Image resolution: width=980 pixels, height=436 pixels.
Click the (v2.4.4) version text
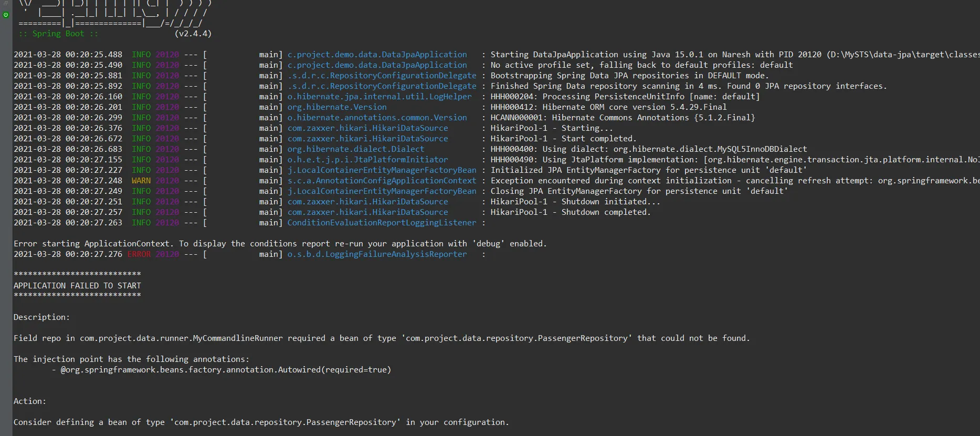pos(193,34)
